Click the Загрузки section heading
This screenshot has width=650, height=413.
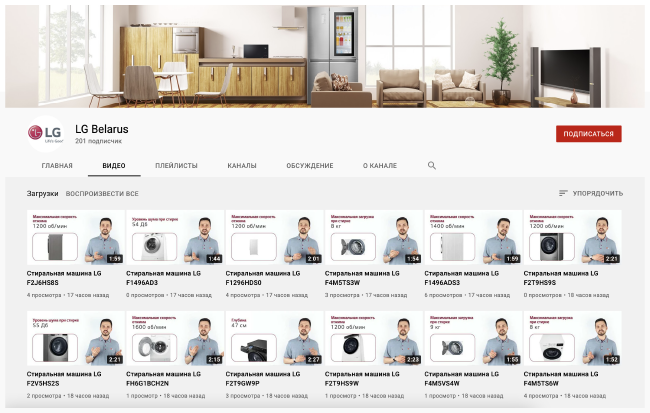[x=42, y=194]
